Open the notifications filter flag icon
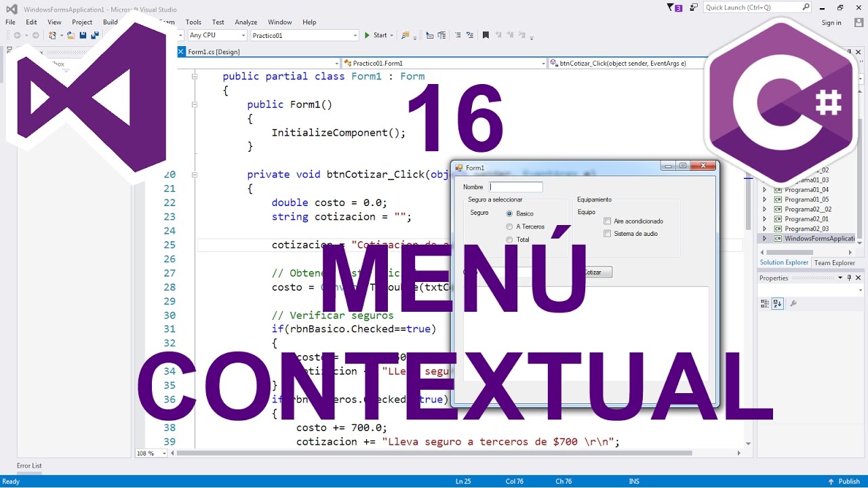The width and height of the screenshot is (868, 488). pyautogui.click(x=672, y=7)
